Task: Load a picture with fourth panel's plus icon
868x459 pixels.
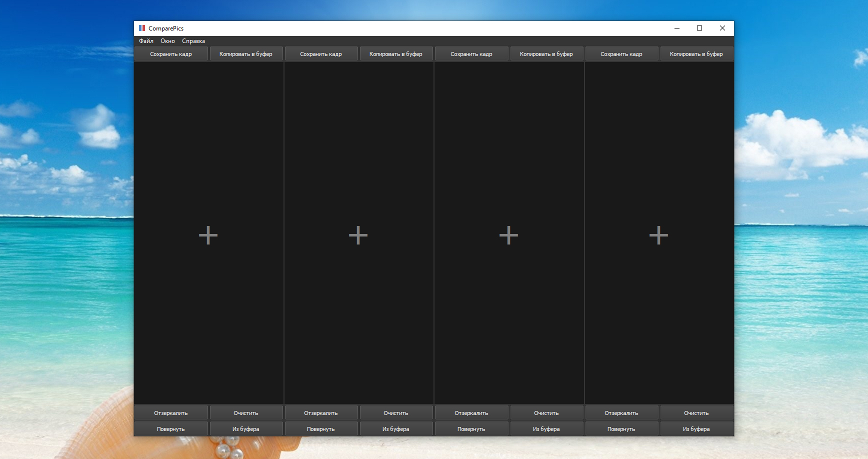Action: coord(658,235)
